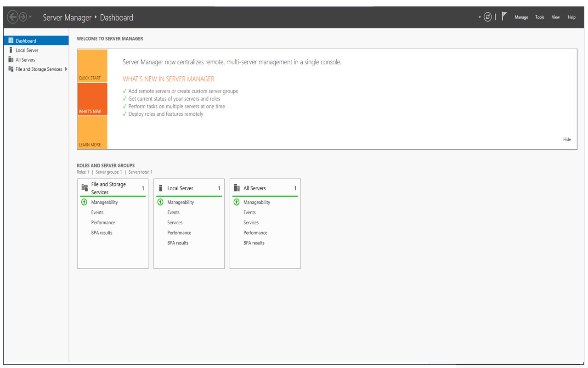This screenshot has width=588, height=368.
Task: Open File and Storage Services in sidebar
Action: pyautogui.click(x=36, y=69)
